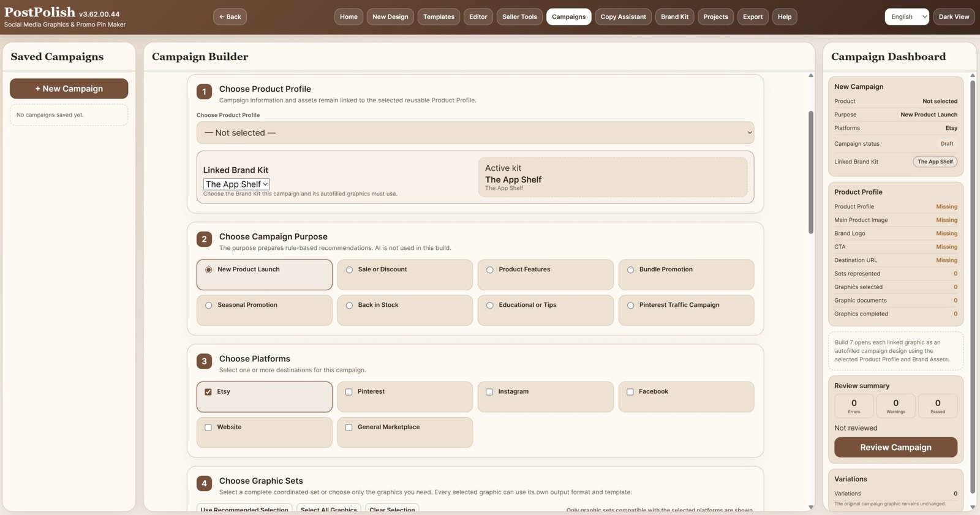
Task: Open the Brand Kit tab
Action: pos(674,17)
